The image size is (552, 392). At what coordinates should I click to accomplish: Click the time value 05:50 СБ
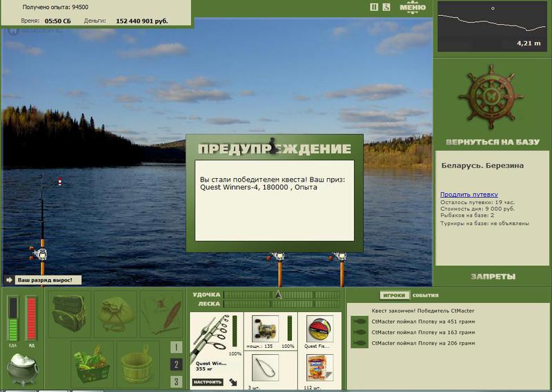point(58,21)
